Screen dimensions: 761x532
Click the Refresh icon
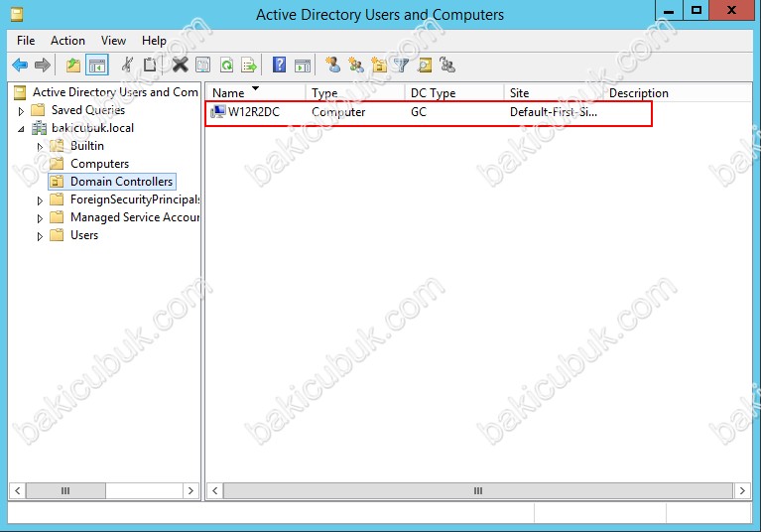pyautogui.click(x=226, y=65)
